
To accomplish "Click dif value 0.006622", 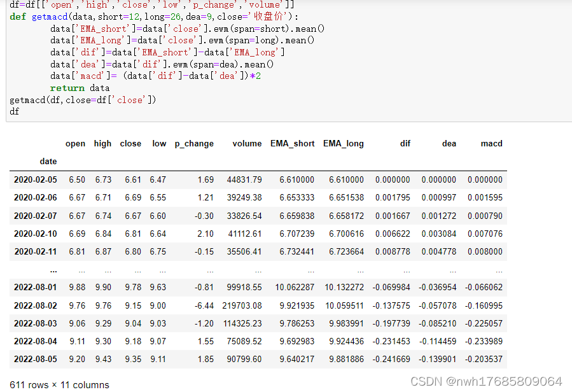I will tap(393, 234).
